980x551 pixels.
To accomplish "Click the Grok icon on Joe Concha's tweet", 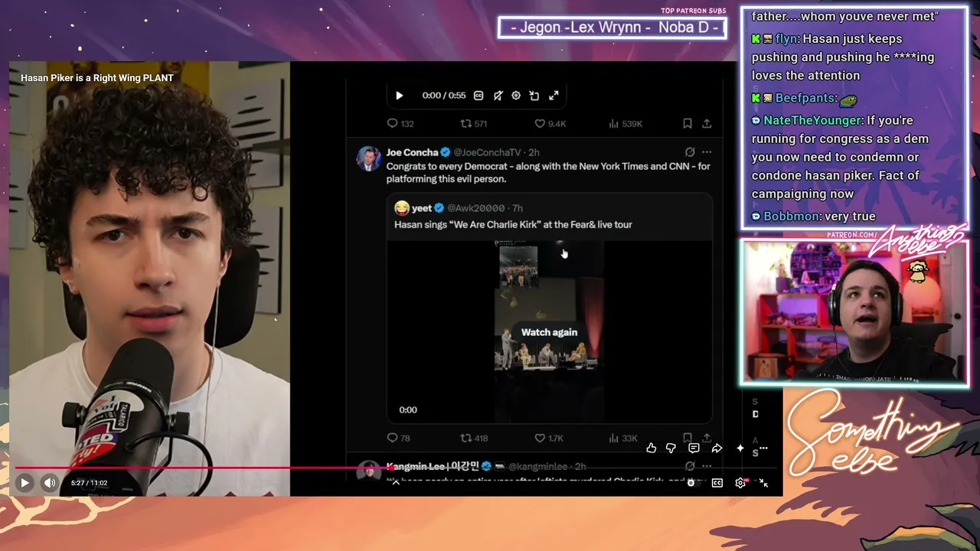I will tap(690, 152).
